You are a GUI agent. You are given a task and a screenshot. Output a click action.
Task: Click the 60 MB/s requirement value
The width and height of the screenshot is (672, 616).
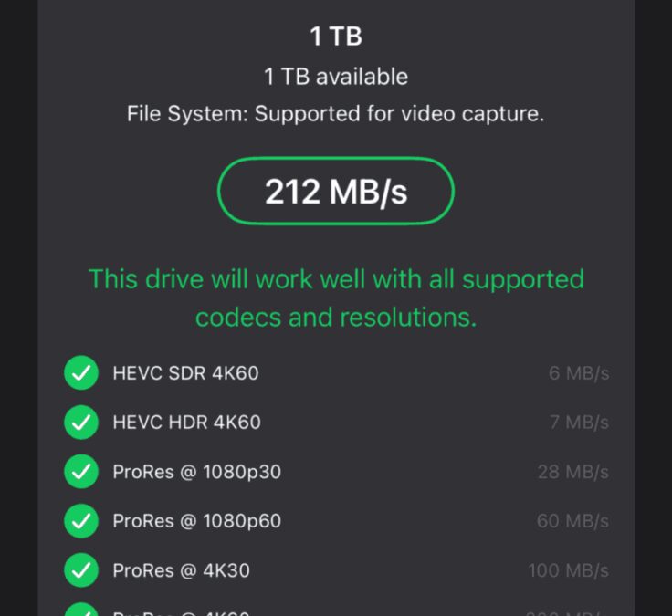(x=573, y=521)
